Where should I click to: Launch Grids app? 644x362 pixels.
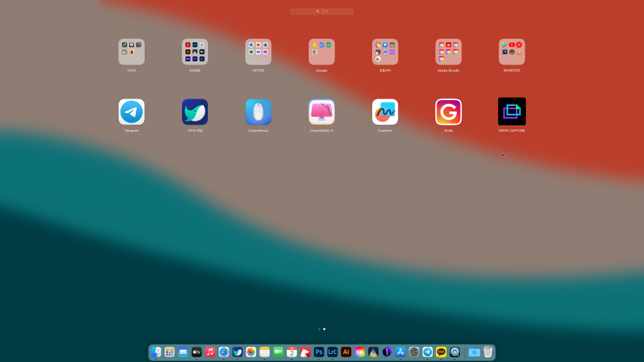(449, 112)
